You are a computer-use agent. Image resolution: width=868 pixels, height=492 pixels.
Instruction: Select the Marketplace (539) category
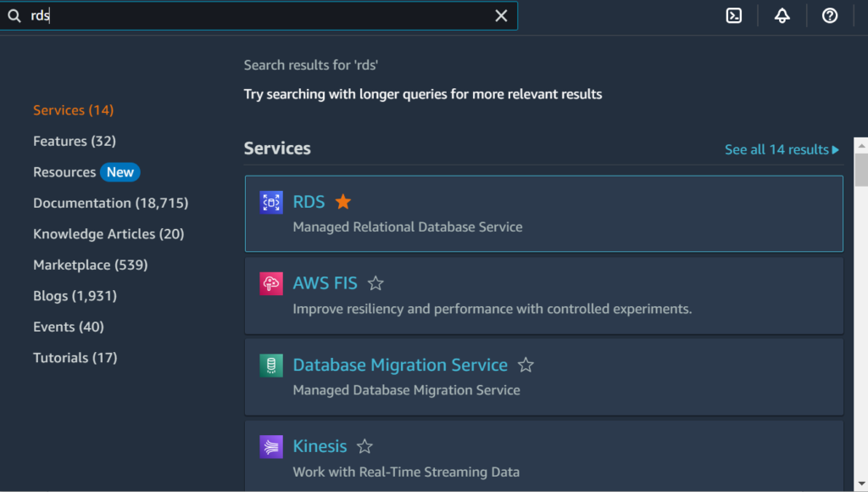pyautogui.click(x=90, y=266)
